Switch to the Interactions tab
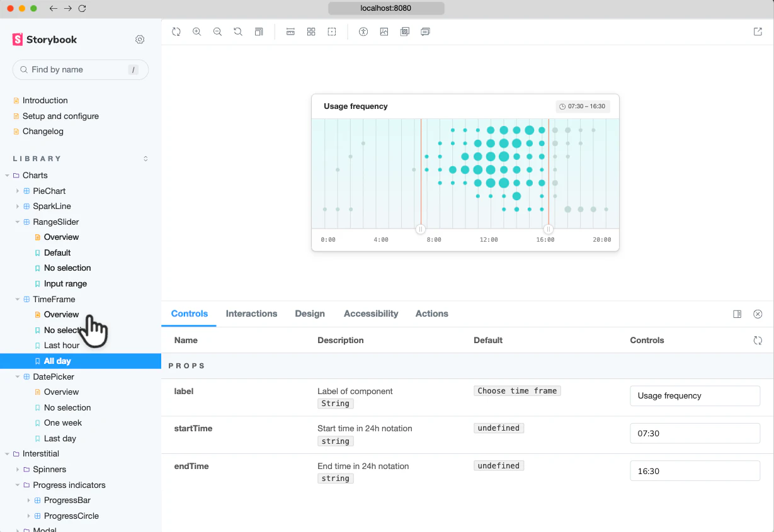This screenshot has width=774, height=532. coord(251,314)
